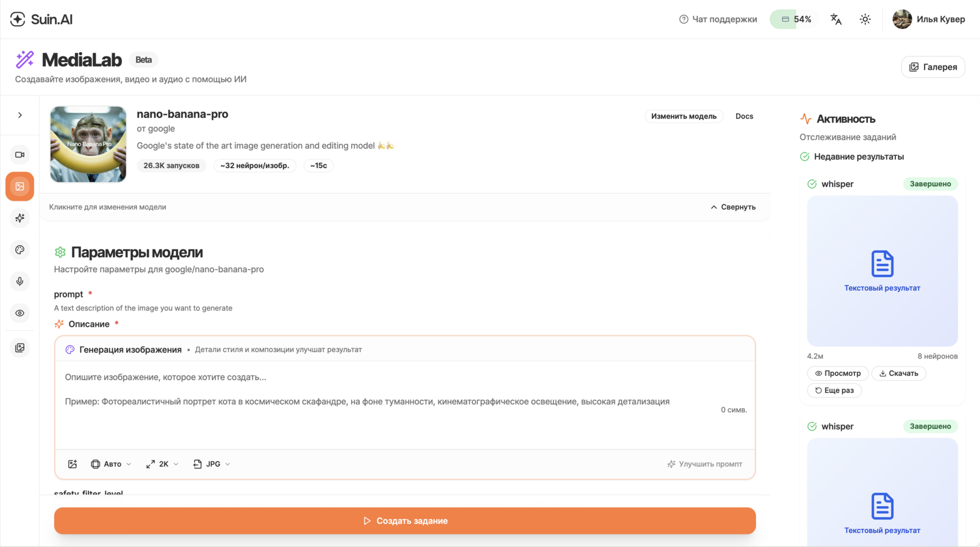Toggle light/dark theme with the sun icon
Viewport: 980px width, 547px height.
click(x=865, y=19)
